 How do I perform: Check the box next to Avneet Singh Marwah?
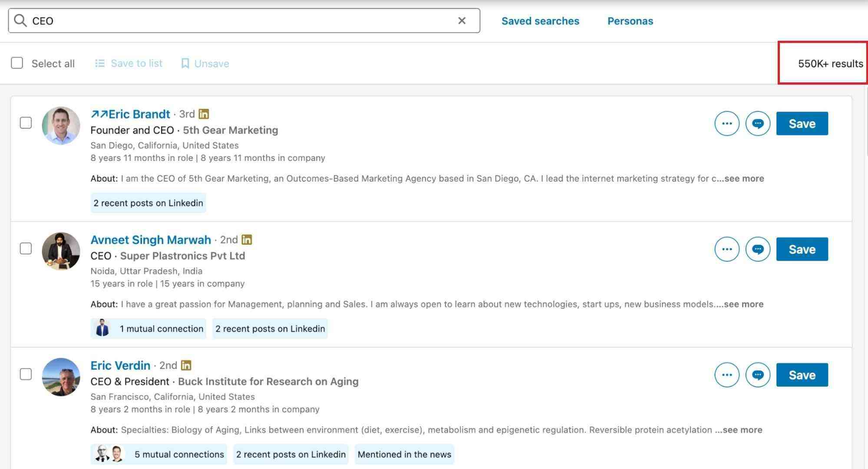point(26,249)
